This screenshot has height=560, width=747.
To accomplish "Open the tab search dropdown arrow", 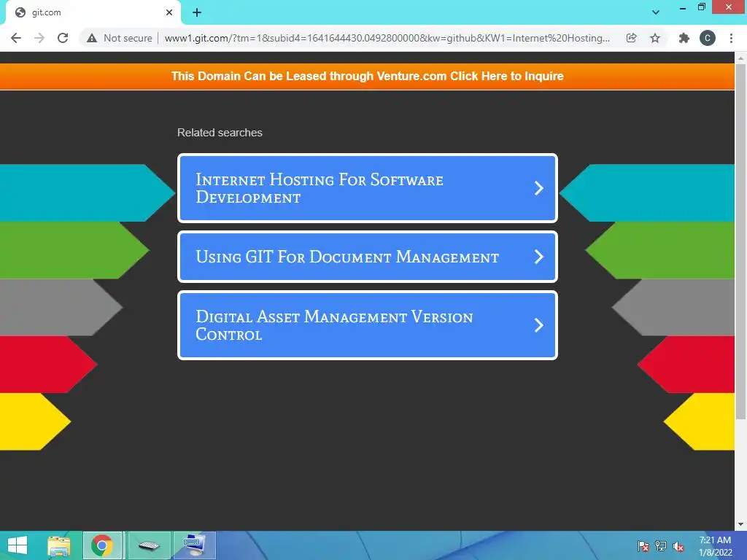I will [656, 12].
